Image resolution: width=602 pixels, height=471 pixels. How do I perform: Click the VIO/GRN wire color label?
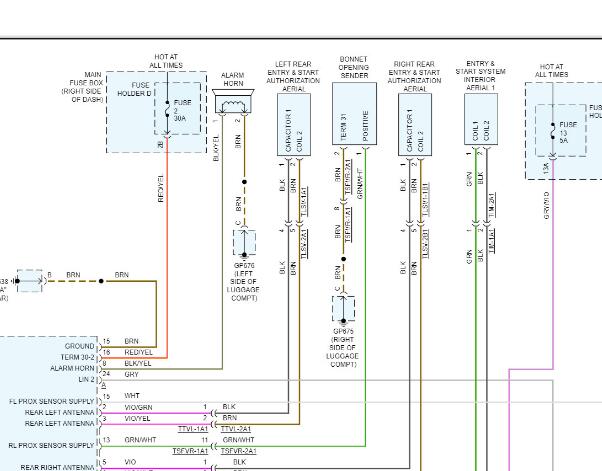coord(138,407)
